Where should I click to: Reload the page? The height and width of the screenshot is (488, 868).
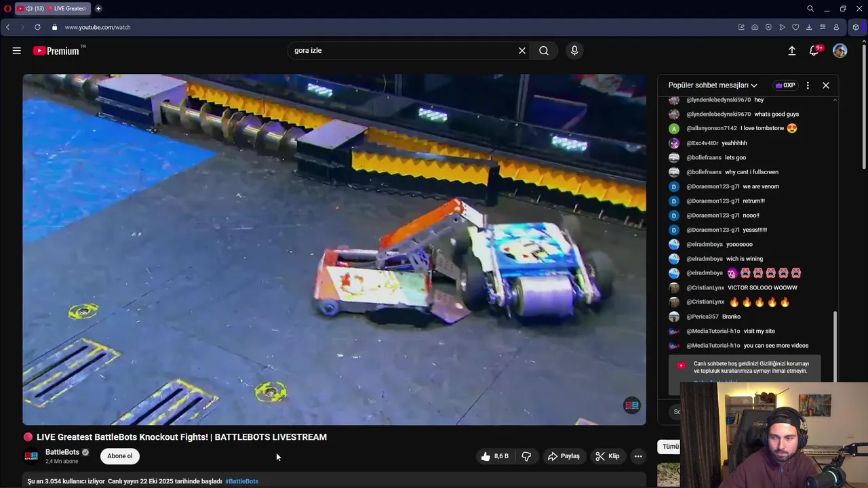point(37,27)
